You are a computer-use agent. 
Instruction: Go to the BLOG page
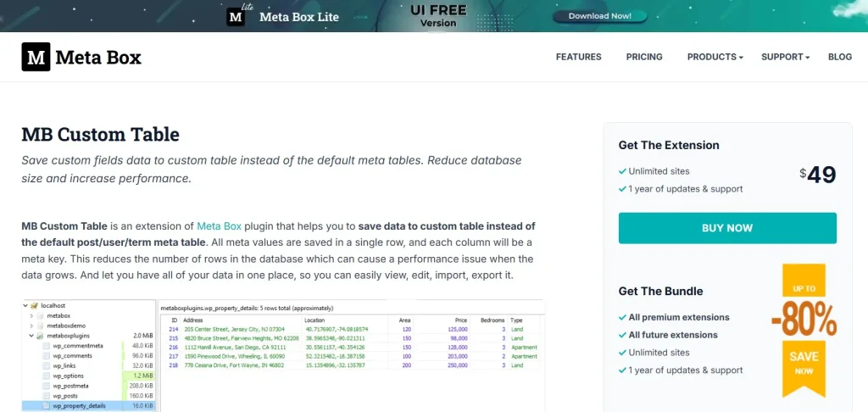click(x=840, y=57)
